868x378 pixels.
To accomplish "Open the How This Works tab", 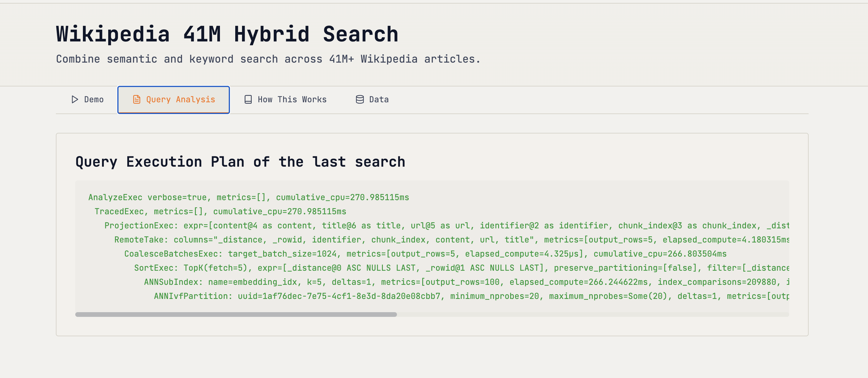I will (x=286, y=99).
